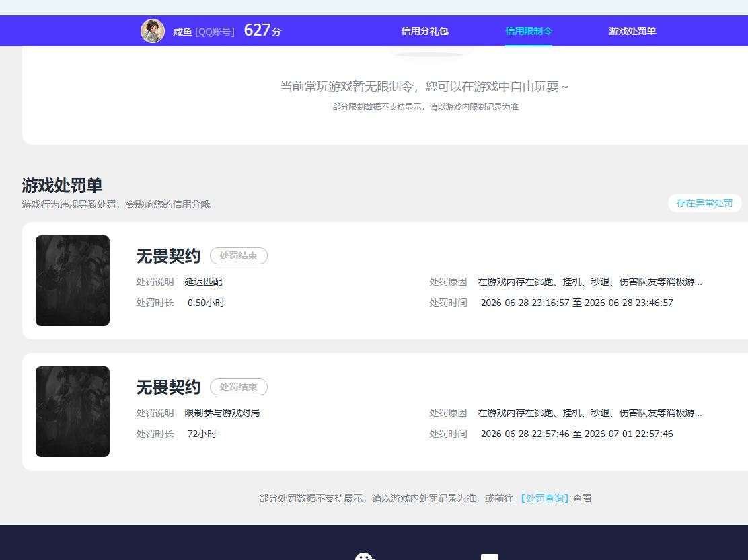Click truncated penalty reason on 延迟匹配 card
The height and width of the screenshot is (560, 748).
[x=590, y=282]
